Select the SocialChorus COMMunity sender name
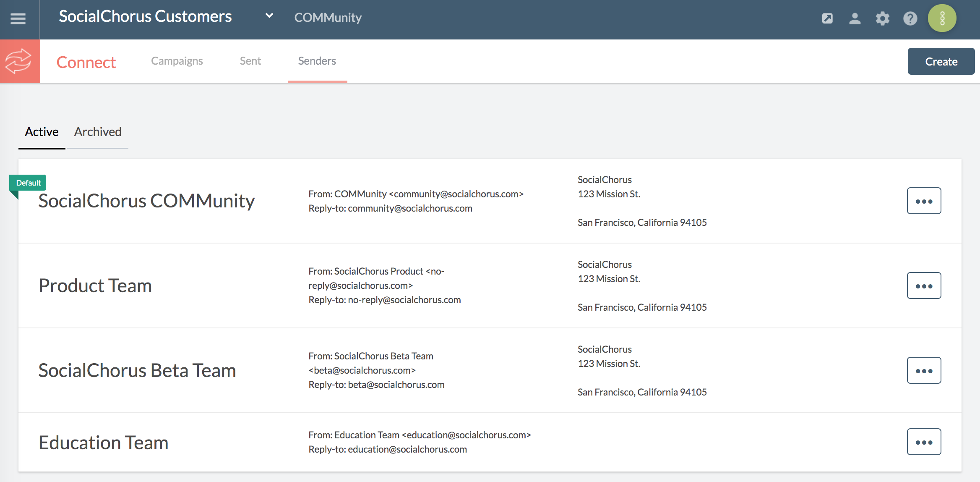Image resolution: width=980 pixels, height=482 pixels. 146,201
